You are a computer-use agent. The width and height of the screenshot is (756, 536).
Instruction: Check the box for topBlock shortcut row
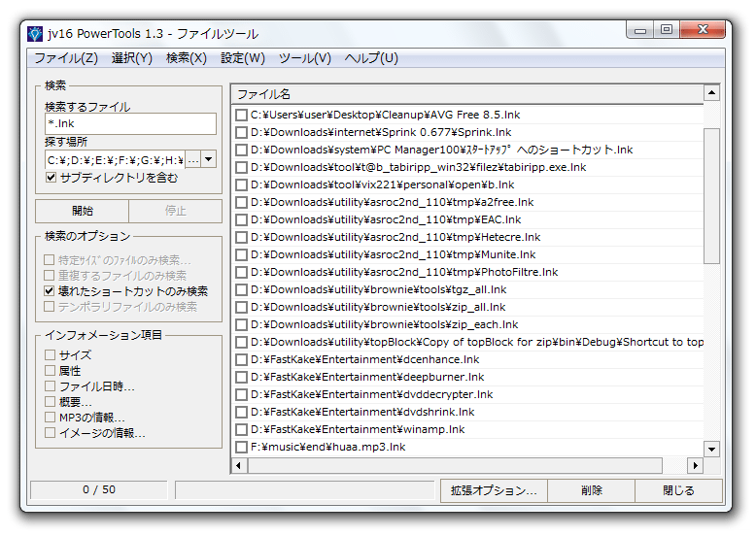tap(241, 343)
